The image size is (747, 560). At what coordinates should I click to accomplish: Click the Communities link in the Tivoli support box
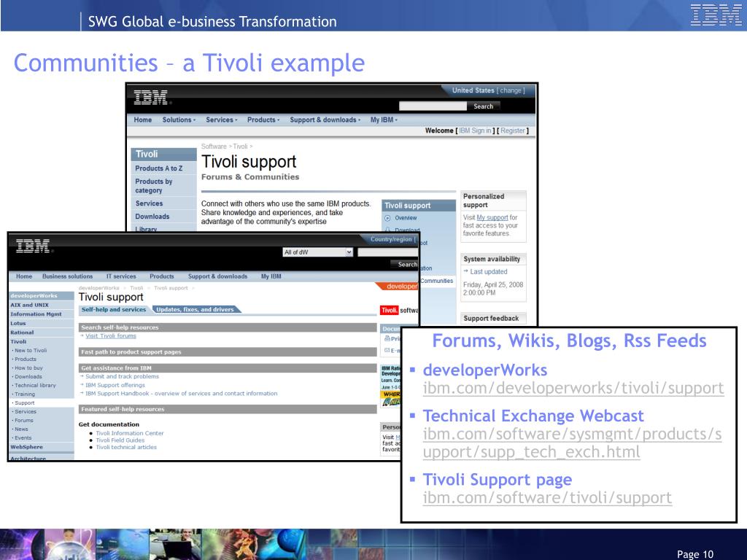click(x=437, y=281)
